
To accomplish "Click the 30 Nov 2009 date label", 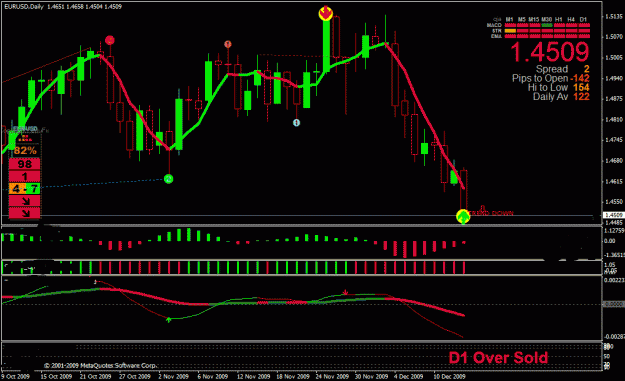I will point(371,376).
